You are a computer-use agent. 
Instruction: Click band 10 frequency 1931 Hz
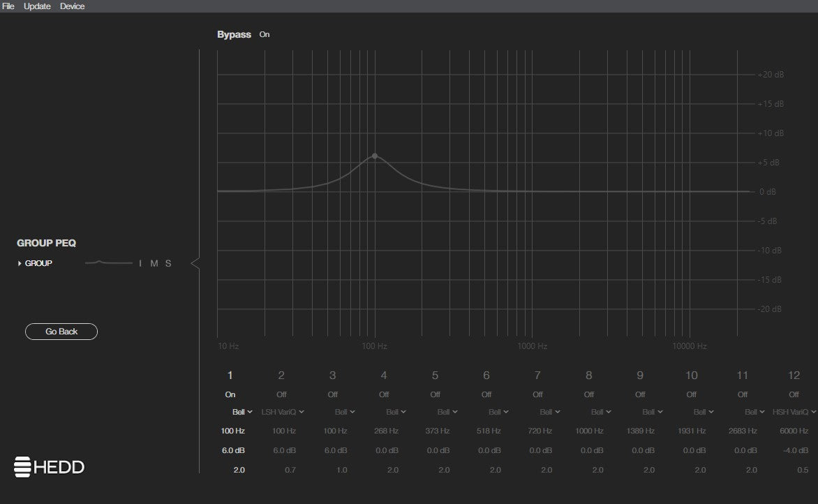tap(692, 431)
